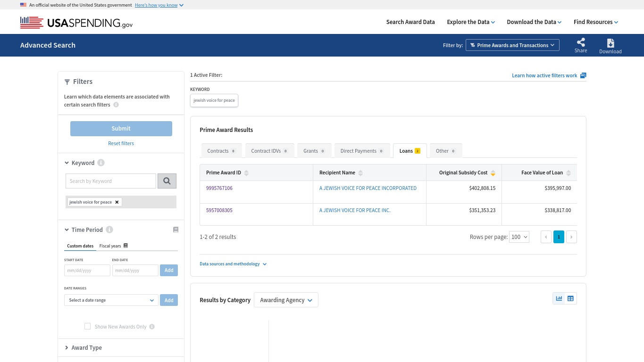The height and width of the screenshot is (362, 644).
Task: Open Prime Awards and Transactions filter dropdown
Action: click(512, 45)
